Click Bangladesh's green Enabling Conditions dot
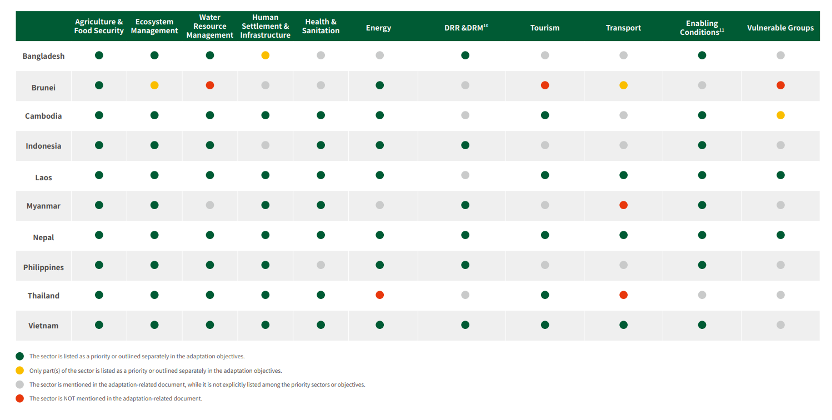Image resolution: width=832 pixels, height=420 pixels. coord(702,55)
